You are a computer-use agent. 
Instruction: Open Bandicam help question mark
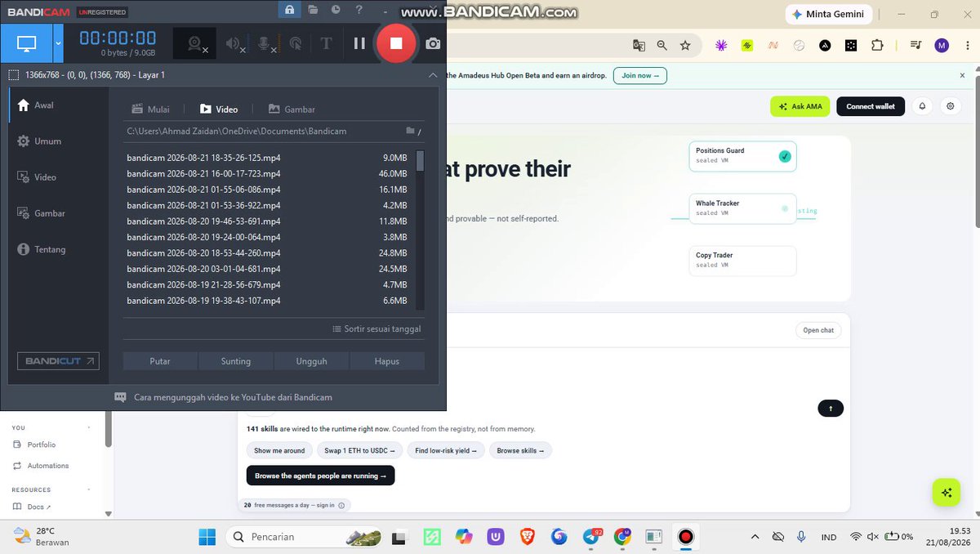coord(359,10)
